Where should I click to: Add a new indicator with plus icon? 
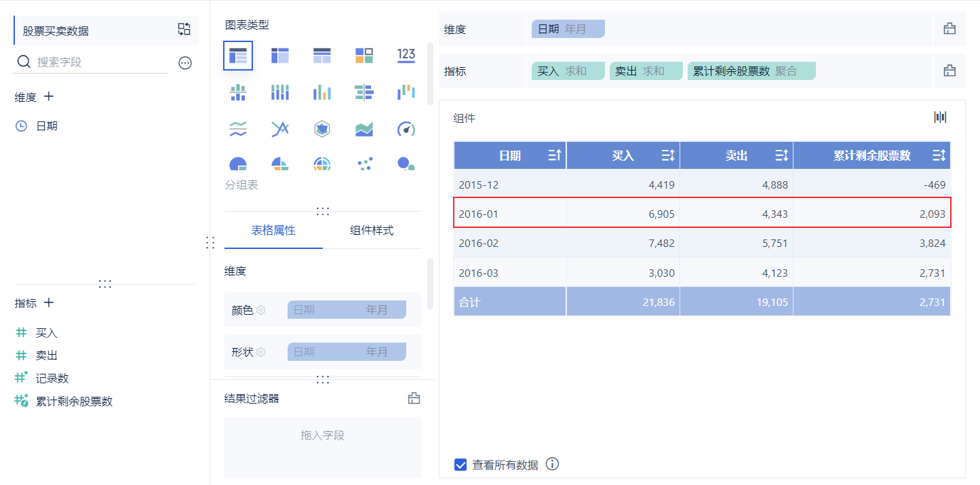(49, 303)
